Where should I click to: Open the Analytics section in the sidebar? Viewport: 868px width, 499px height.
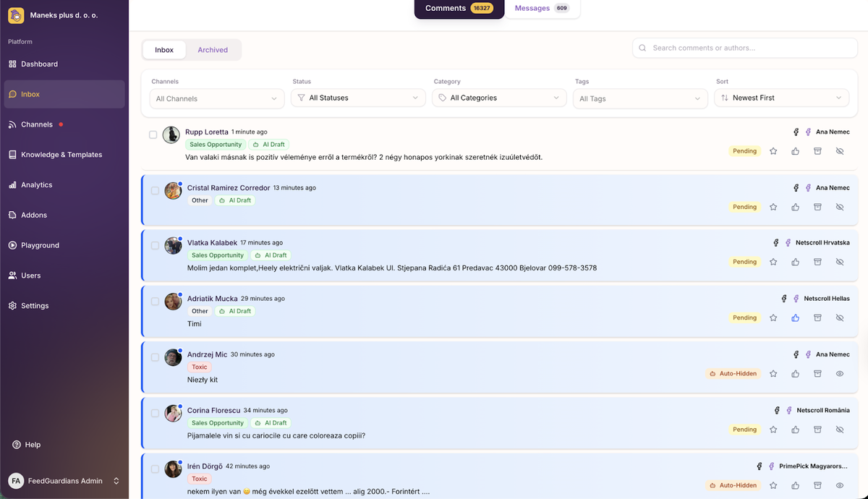click(x=36, y=184)
